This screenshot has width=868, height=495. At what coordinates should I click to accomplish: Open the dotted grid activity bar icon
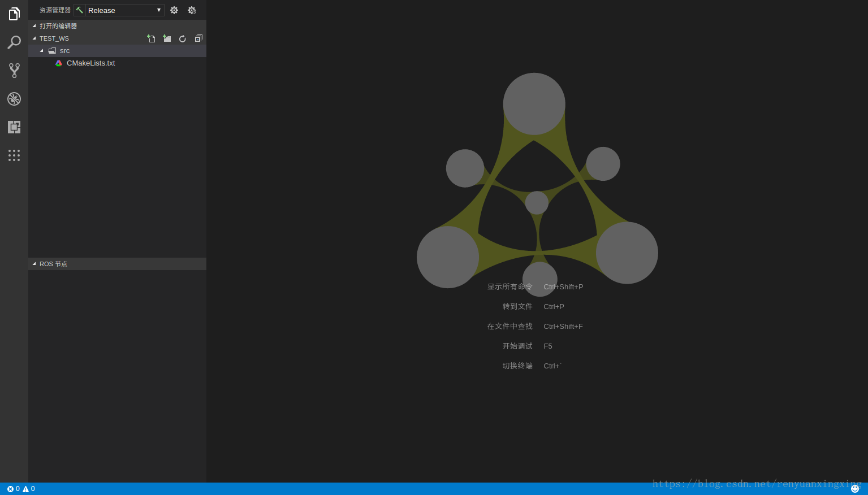point(14,155)
